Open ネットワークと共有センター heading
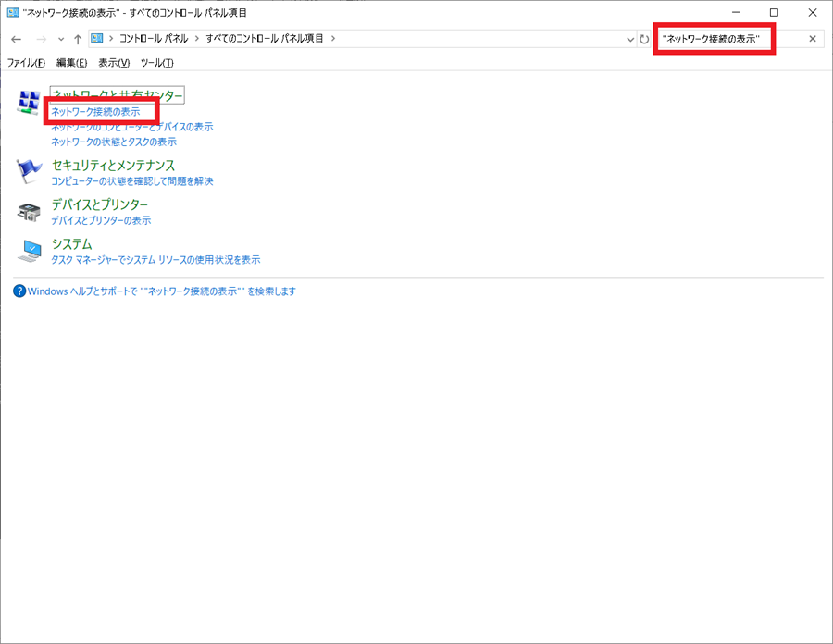This screenshot has width=833, height=644. pos(117,94)
